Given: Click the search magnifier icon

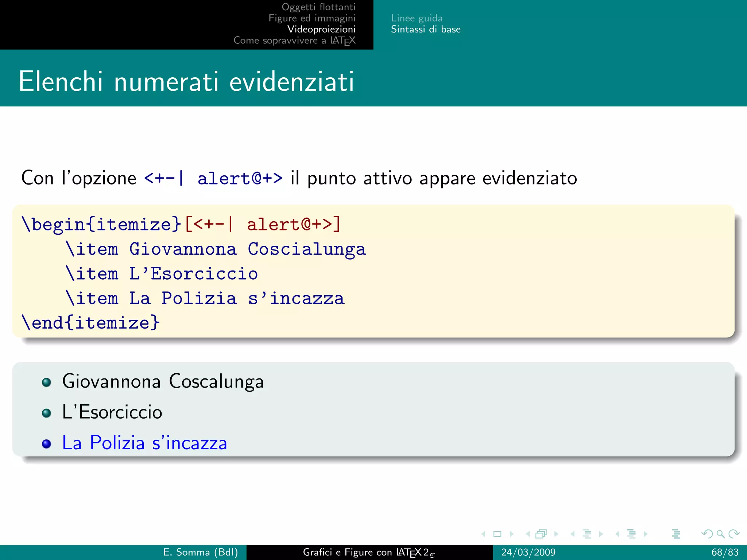Looking at the screenshot, I should point(721,534).
